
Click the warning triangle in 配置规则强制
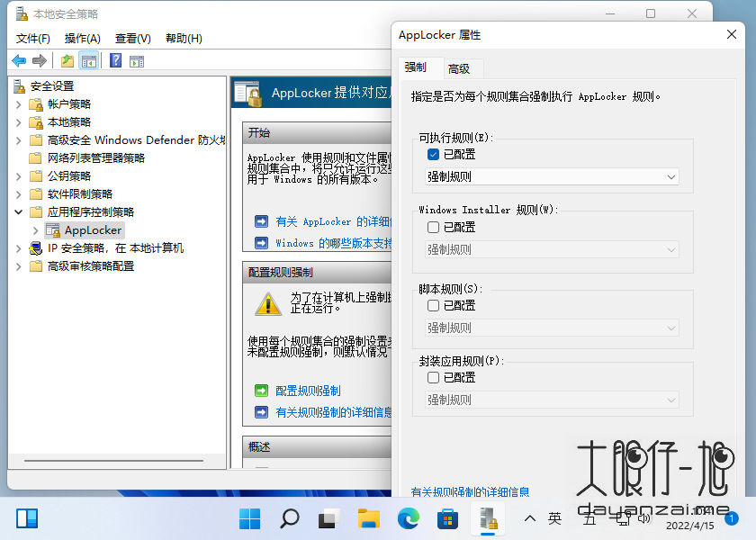pyautogui.click(x=267, y=302)
